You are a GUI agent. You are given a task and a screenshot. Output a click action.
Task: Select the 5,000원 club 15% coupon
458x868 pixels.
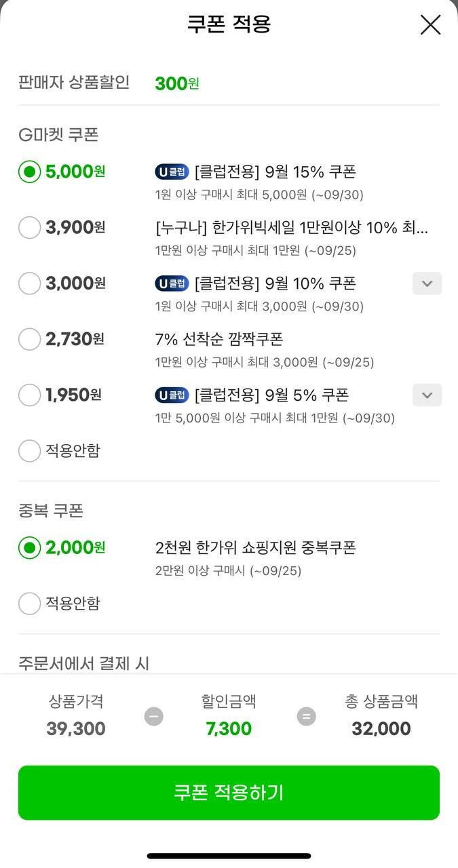(x=29, y=172)
